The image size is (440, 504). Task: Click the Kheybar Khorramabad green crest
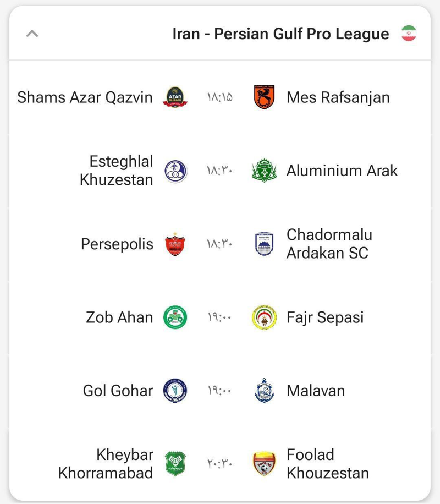click(175, 464)
